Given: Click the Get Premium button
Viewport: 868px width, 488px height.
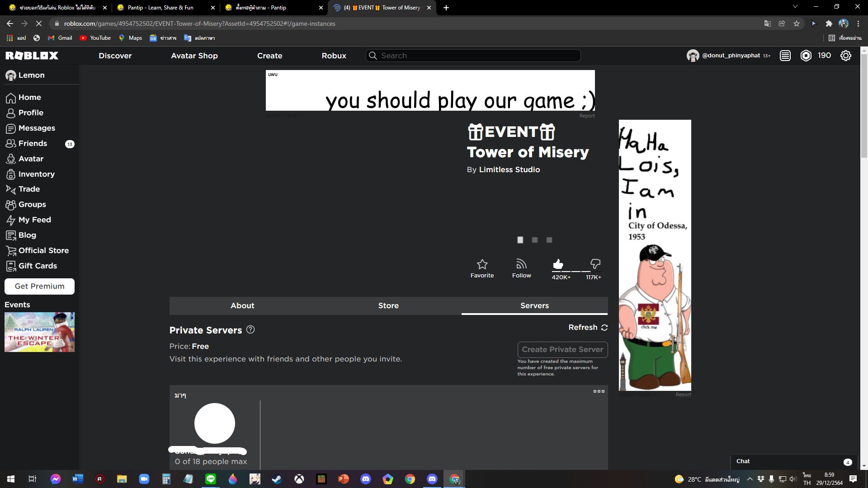Looking at the screenshot, I should [x=40, y=286].
